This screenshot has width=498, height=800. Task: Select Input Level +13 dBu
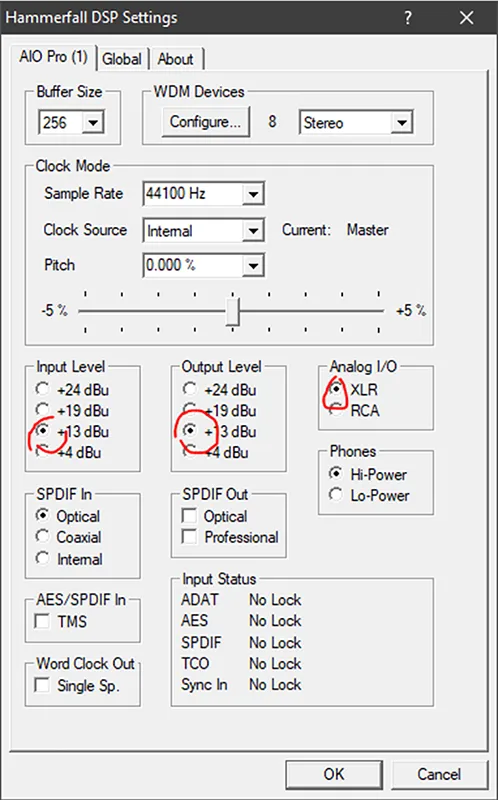click(x=43, y=431)
